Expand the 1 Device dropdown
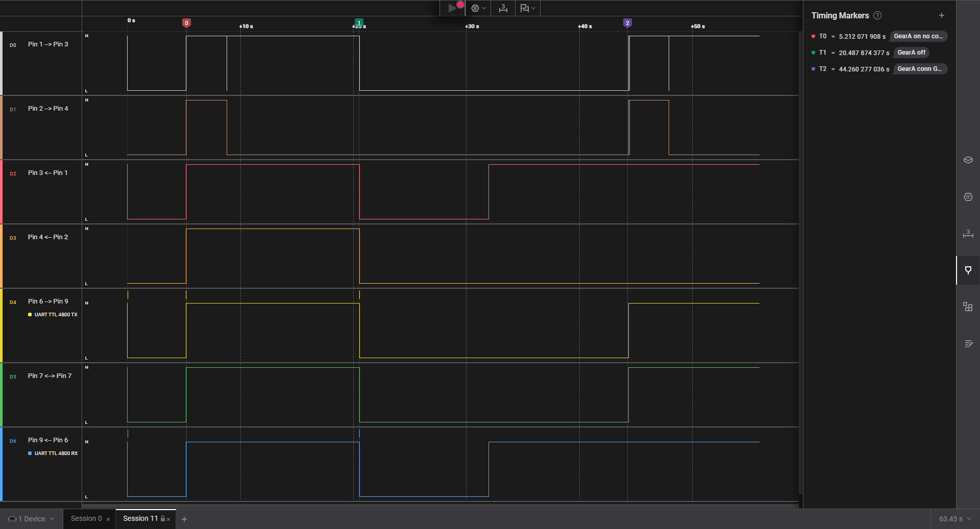 coord(31,519)
